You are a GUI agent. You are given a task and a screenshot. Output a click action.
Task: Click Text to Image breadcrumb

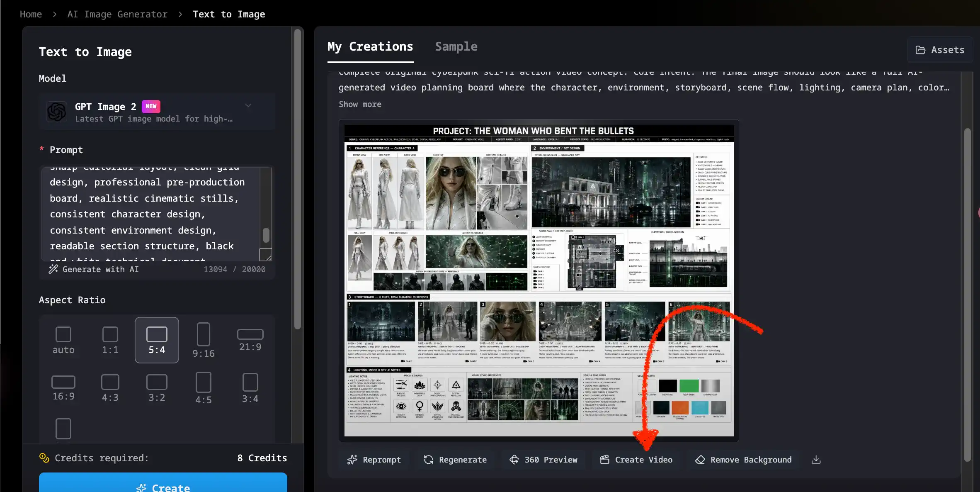pyautogui.click(x=229, y=14)
